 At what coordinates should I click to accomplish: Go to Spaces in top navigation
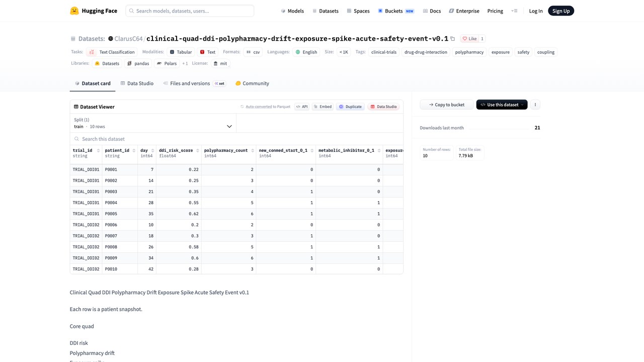click(x=358, y=11)
